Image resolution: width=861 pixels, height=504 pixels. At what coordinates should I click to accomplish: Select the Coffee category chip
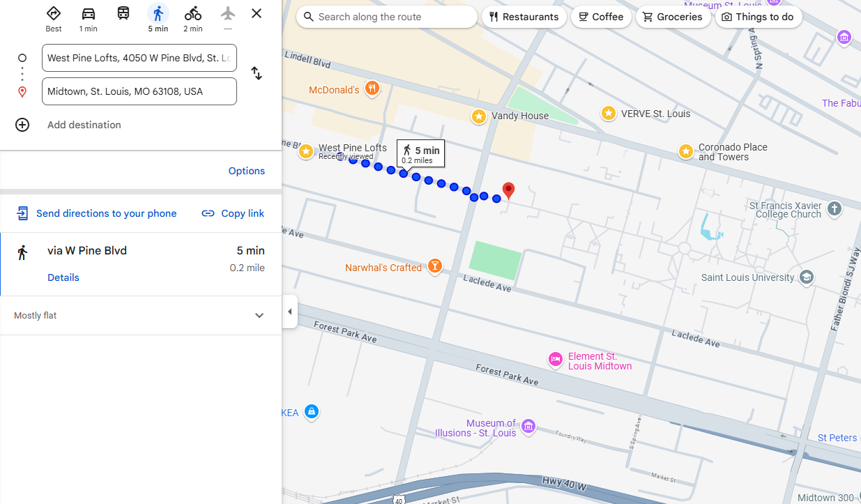[x=601, y=17]
